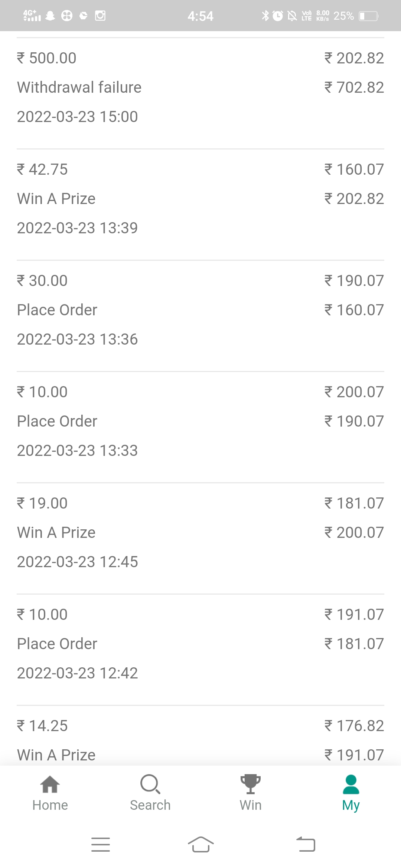The image size is (401, 868).
Task: Tap the alarm clock status icon
Action: click(x=278, y=16)
